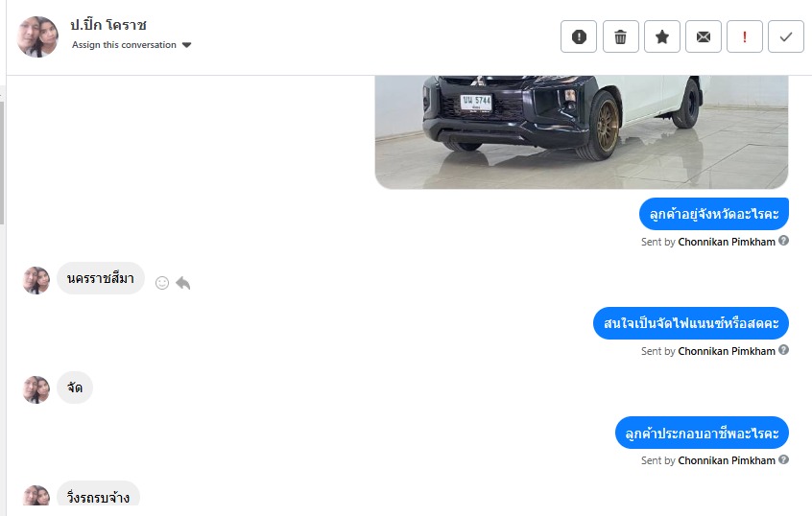Select the sent message ลูกค้าประกอบอาชีพอะไรคะ

[x=702, y=433]
